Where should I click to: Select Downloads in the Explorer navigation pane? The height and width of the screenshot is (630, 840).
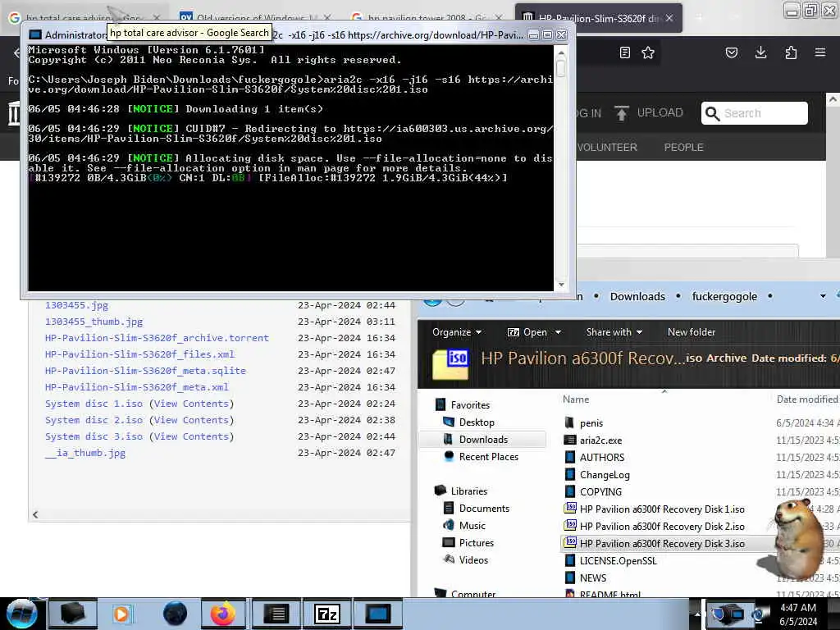[483, 440]
